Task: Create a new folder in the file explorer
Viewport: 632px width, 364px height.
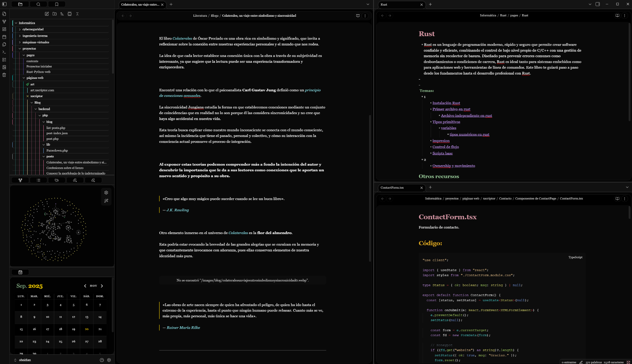Action: pyautogui.click(x=54, y=14)
